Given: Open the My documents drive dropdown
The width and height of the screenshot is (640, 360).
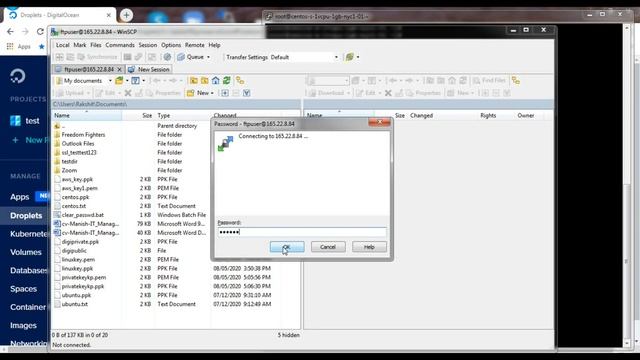Looking at the screenshot, I should [x=110, y=81].
